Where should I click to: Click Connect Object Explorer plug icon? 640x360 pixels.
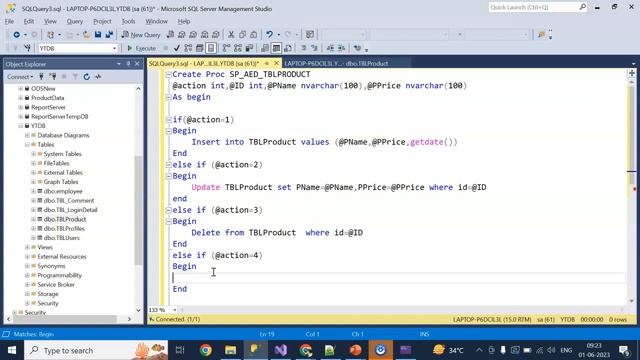[x=41, y=76]
